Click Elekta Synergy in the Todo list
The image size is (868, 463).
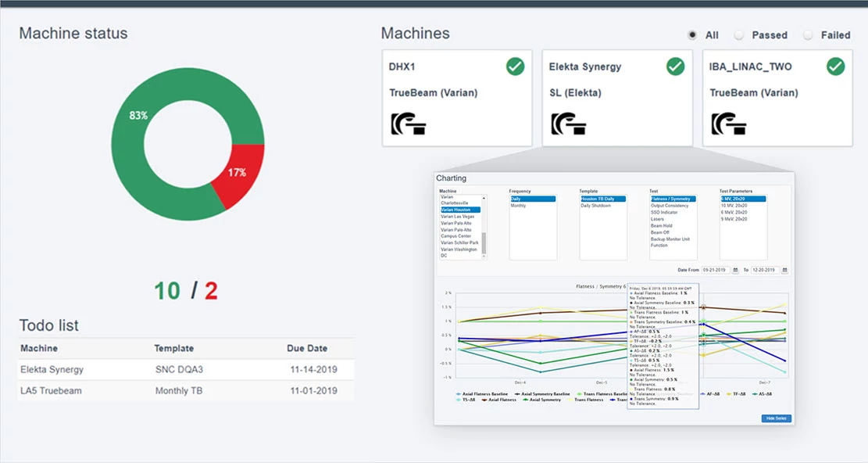tap(52, 369)
